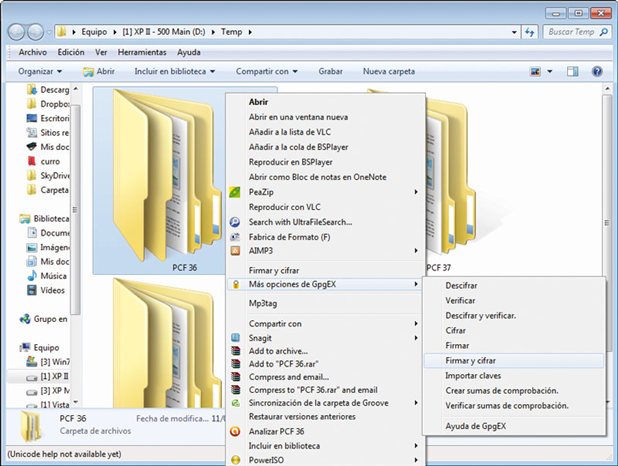The height and width of the screenshot is (466, 618).
Task: Expand the view options dropdown arrow
Action: (x=549, y=71)
